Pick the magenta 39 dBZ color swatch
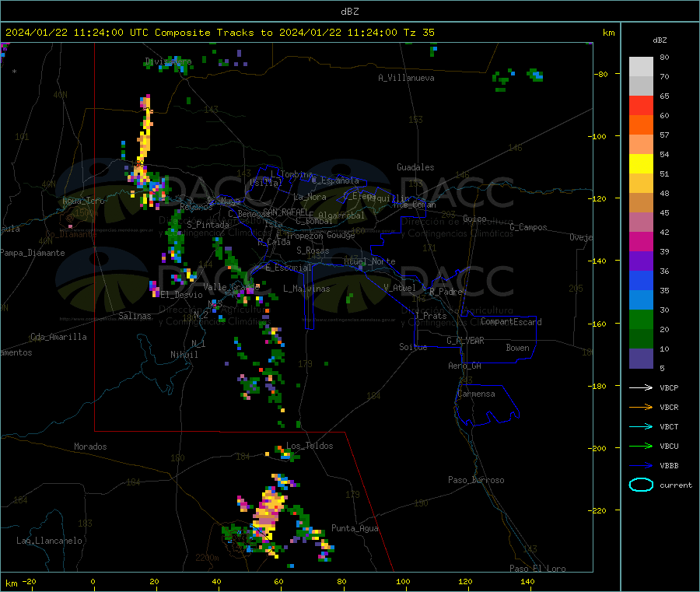 (x=641, y=241)
